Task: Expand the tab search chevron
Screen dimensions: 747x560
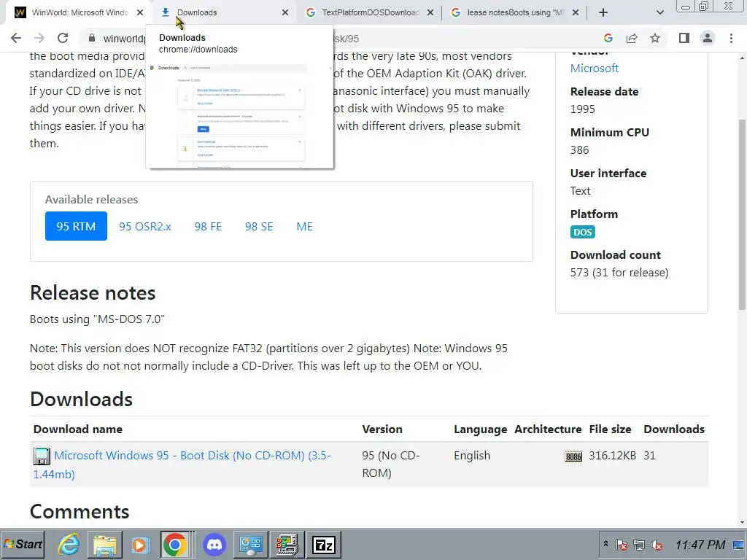Action: 659,12
